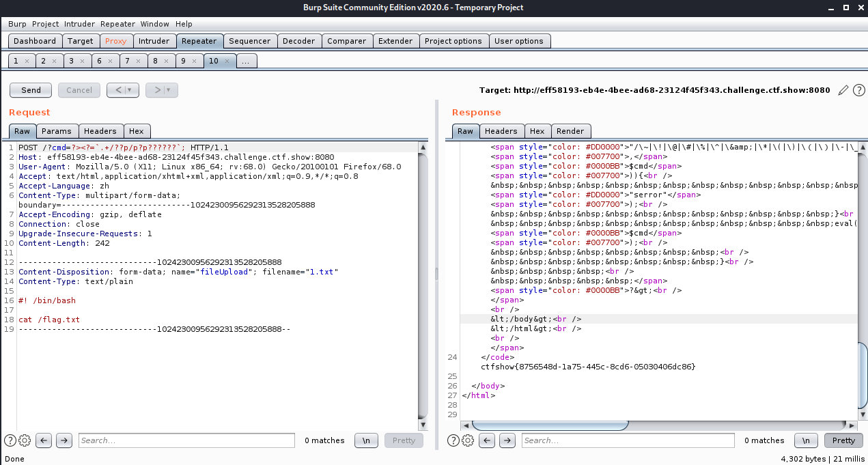
Task: Open the Repeater menu
Action: point(118,24)
